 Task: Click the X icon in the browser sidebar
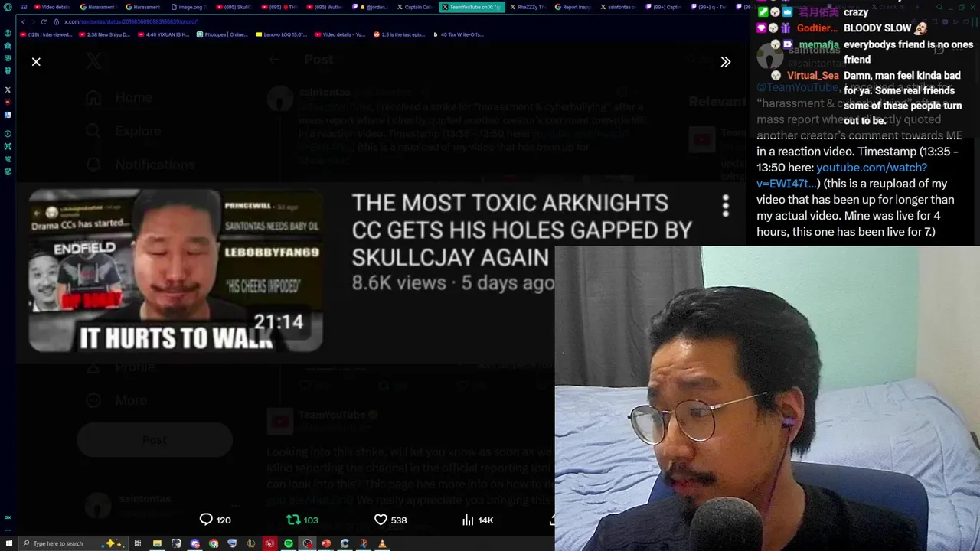8,90
